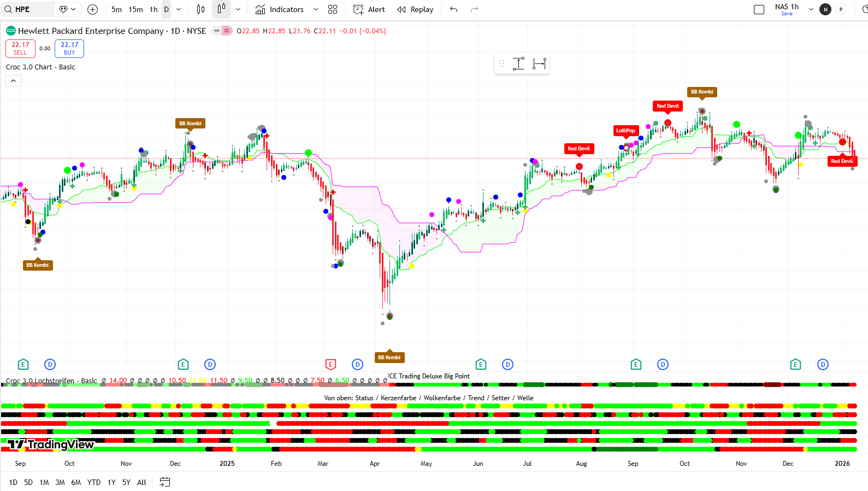
Task: Select the YTD date range
Action: click(94, 482)
